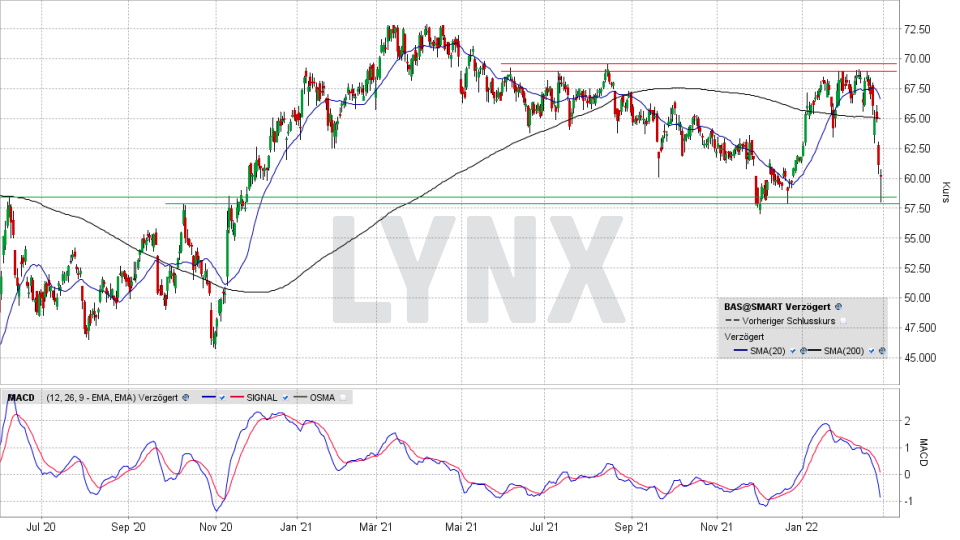Click the SMA(20) legend label

pyautogui.click(x=768, y=351)
